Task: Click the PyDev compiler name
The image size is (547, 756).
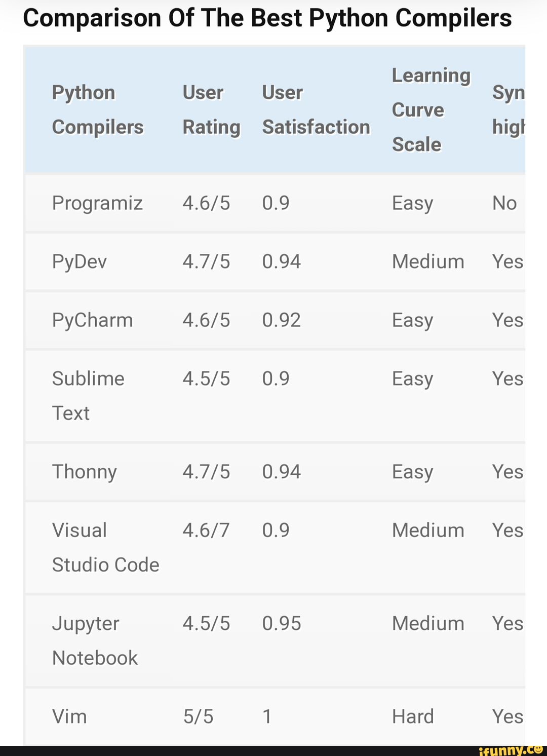Action: point(80,261)
